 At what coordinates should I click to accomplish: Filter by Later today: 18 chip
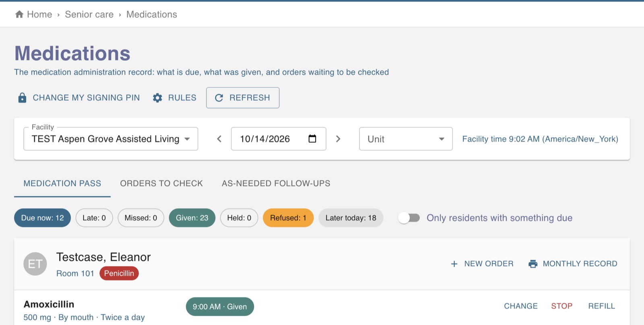tap(351, 218)
